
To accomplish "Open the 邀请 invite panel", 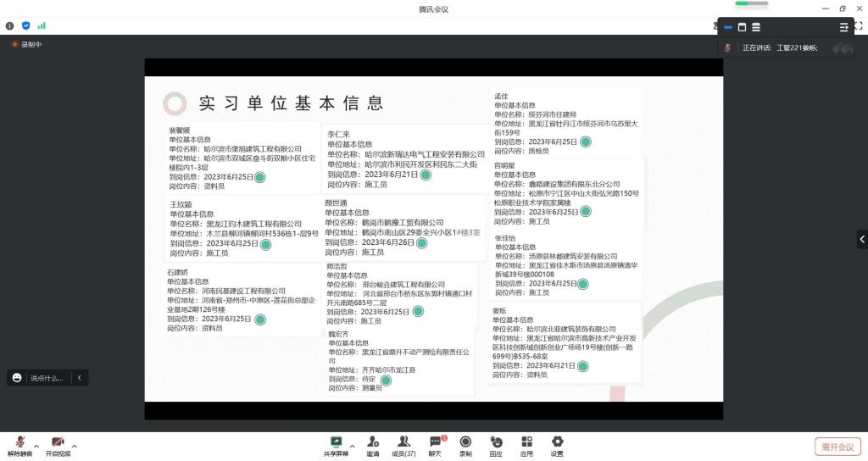I will [373, 446].
